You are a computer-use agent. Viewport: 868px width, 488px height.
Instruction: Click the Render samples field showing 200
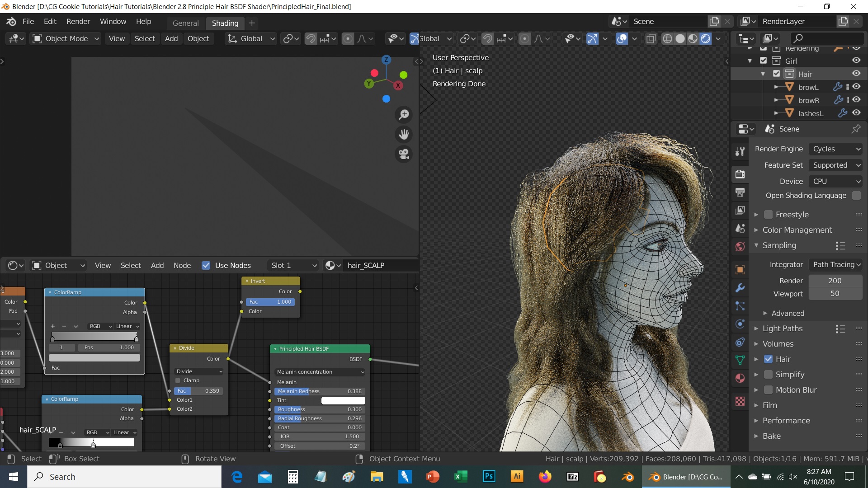(835, 281)
